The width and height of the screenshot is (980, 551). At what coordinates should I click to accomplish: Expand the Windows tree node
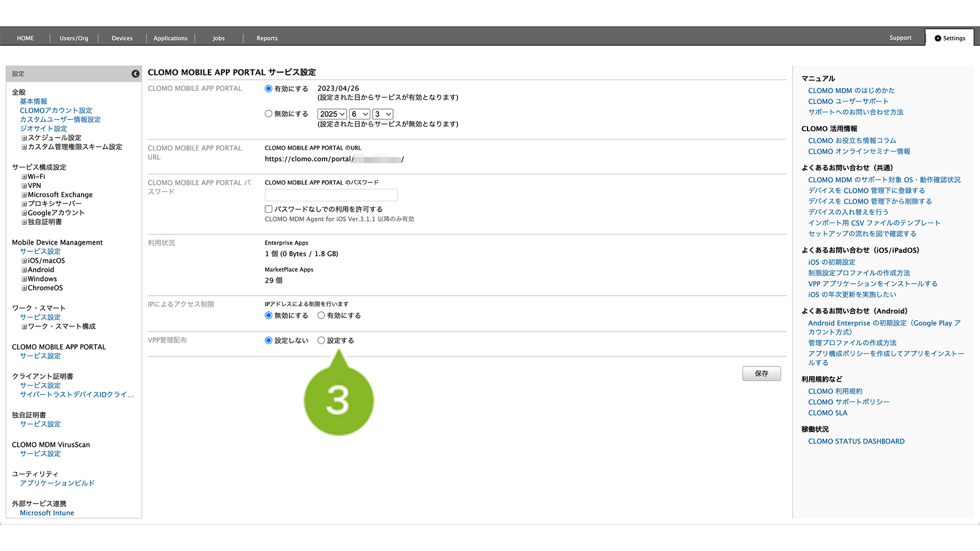[24, 279]
